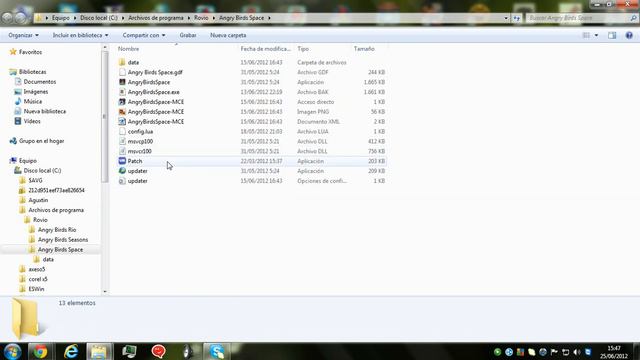The width and height of the screenshot is (640, 360).
Task: Open the data folder icon in file list
Action: (122, 62)
